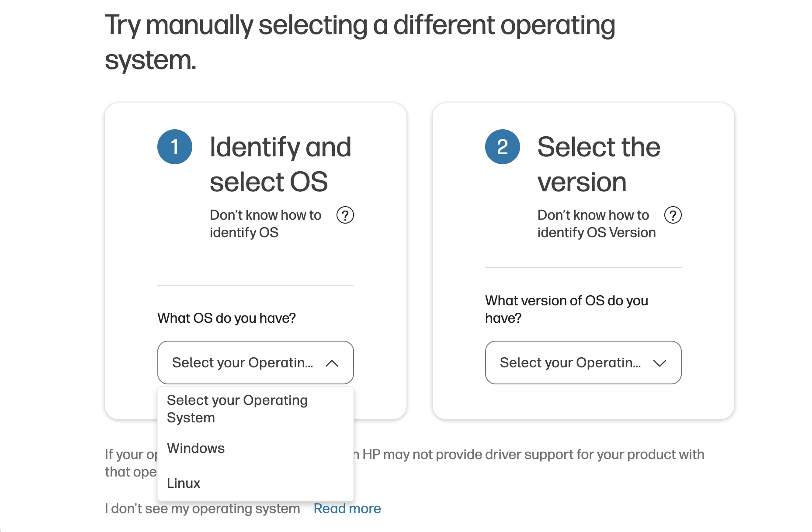812x532 pixels.
Task: Click the downward chevron on the version dropdown
Action: click(x=660, y=363)
